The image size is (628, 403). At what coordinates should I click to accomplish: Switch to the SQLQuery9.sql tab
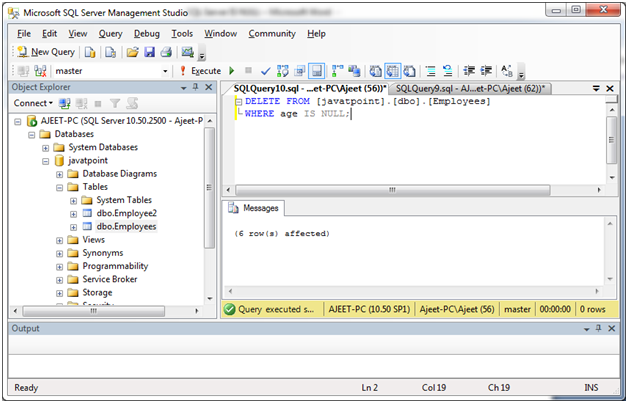pyautogui.click(x=470, y=89)
